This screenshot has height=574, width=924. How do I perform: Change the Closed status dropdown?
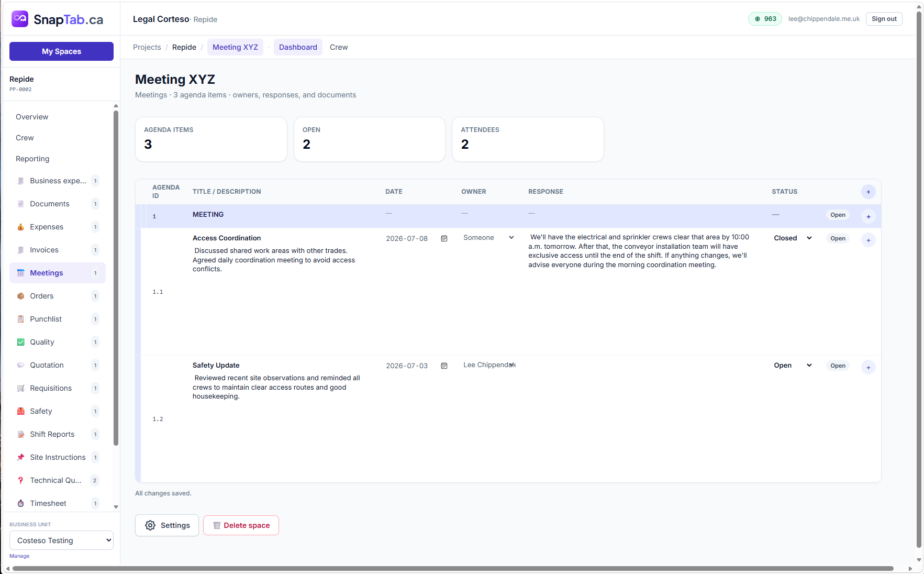pos(793,238)
